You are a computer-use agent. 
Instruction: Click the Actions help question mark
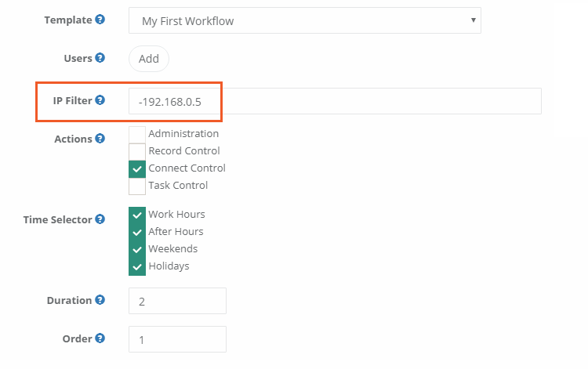pyautogui.click(x=100, y=139)
